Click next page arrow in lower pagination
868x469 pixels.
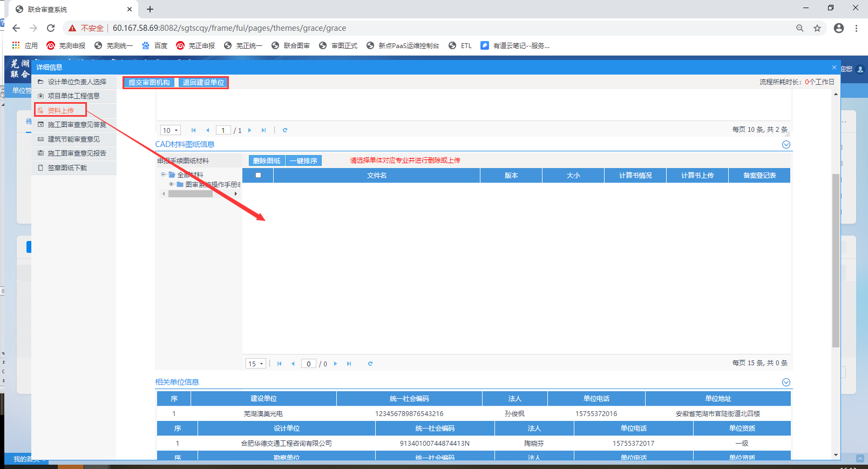[x=336, y=364]
